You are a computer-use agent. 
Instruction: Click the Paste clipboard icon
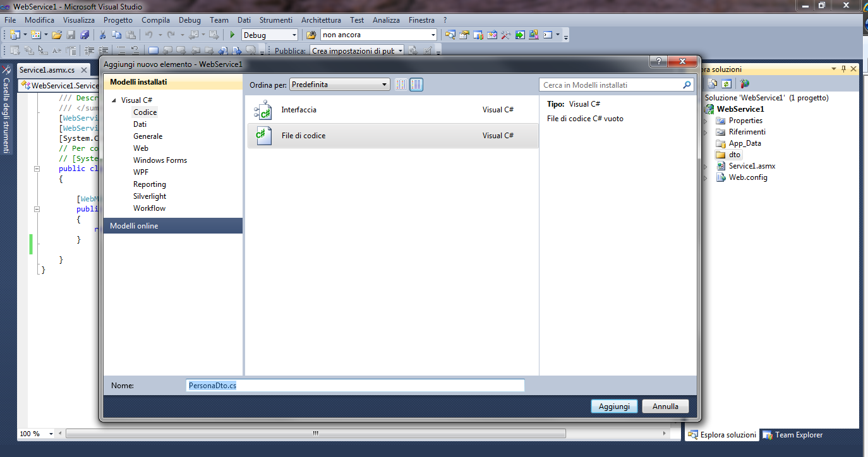coord(131,35)
